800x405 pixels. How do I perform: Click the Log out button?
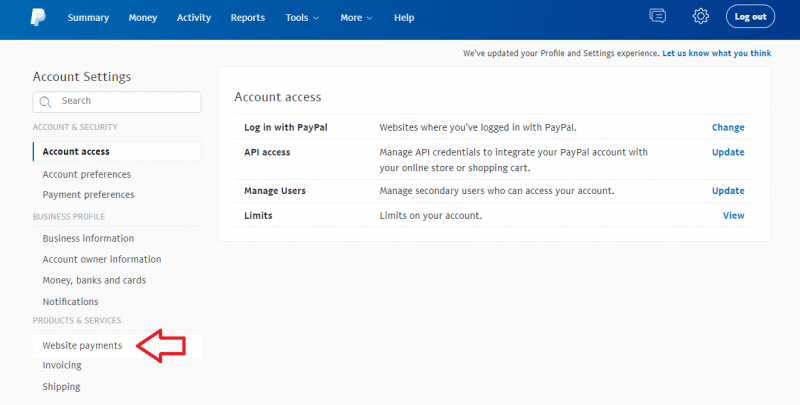tap(750, 16)
